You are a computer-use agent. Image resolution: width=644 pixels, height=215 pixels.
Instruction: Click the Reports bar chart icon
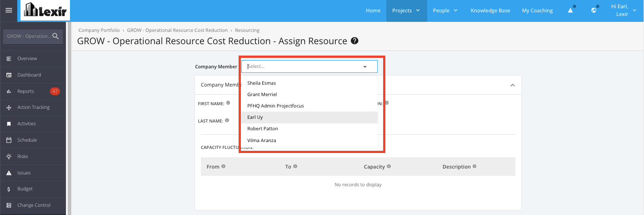(9, 91)
